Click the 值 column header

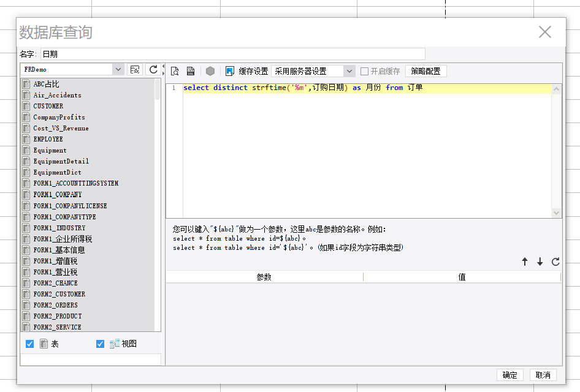pos(462,277)
